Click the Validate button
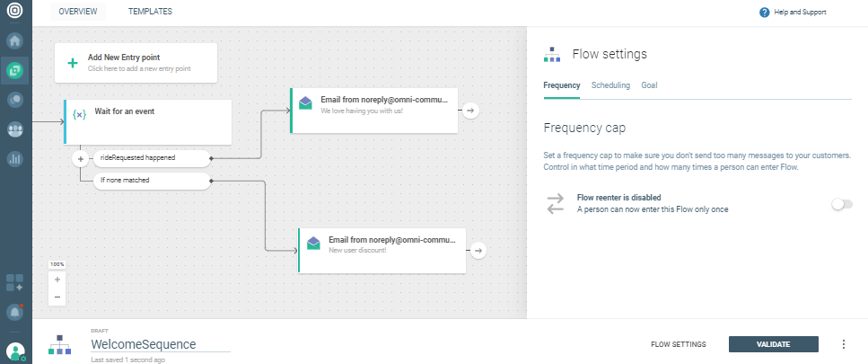868x364 pixels. [773, 344]
